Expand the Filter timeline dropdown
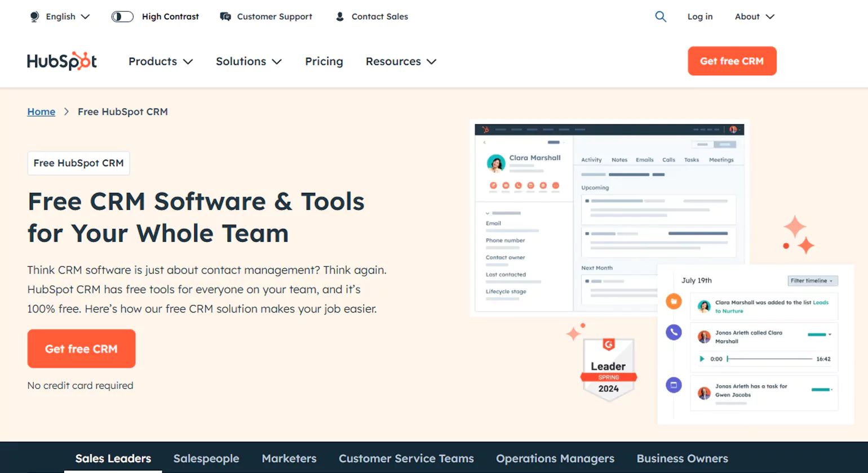The image size is (868, 473). 812,281
